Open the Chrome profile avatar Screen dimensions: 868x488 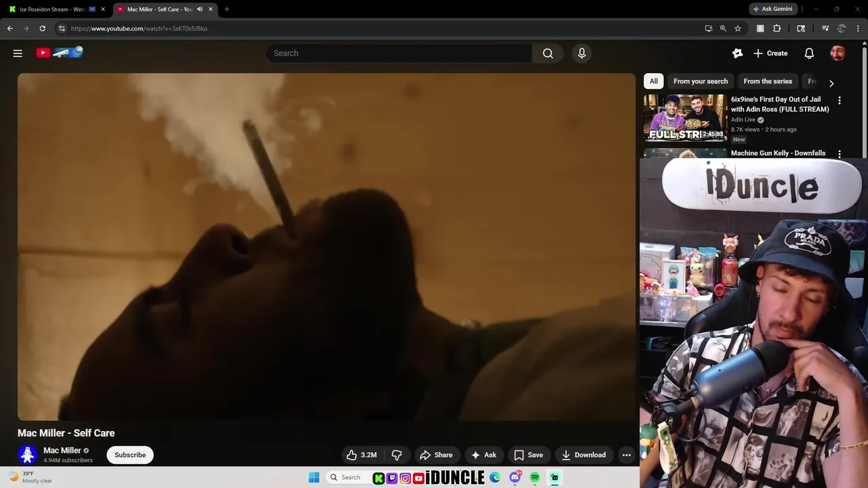(842, 28)
